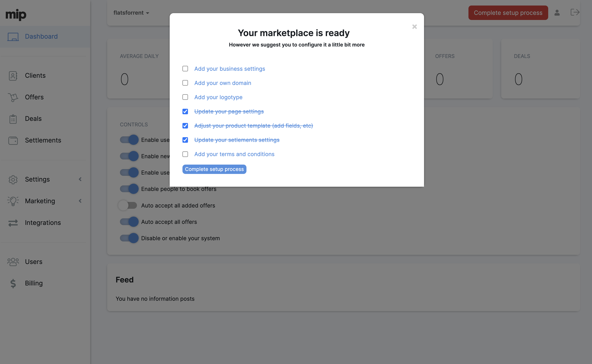
Task: Click the logout icon in header
Action: click(x=575, y=12)
